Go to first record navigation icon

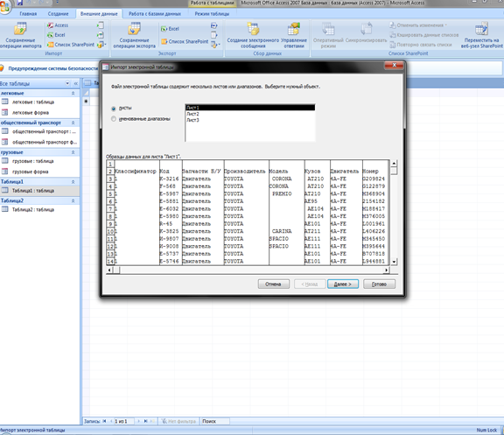[104, 421]
